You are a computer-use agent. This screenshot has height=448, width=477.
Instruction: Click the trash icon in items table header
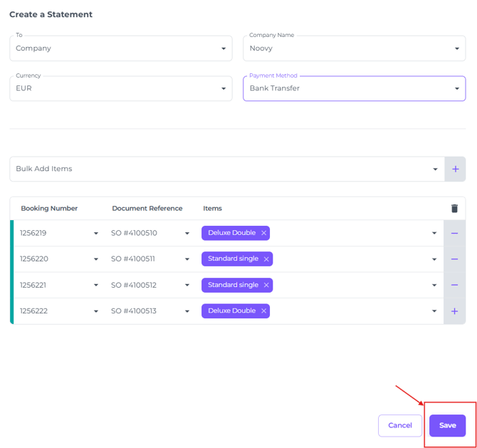(x=454, y=209)
